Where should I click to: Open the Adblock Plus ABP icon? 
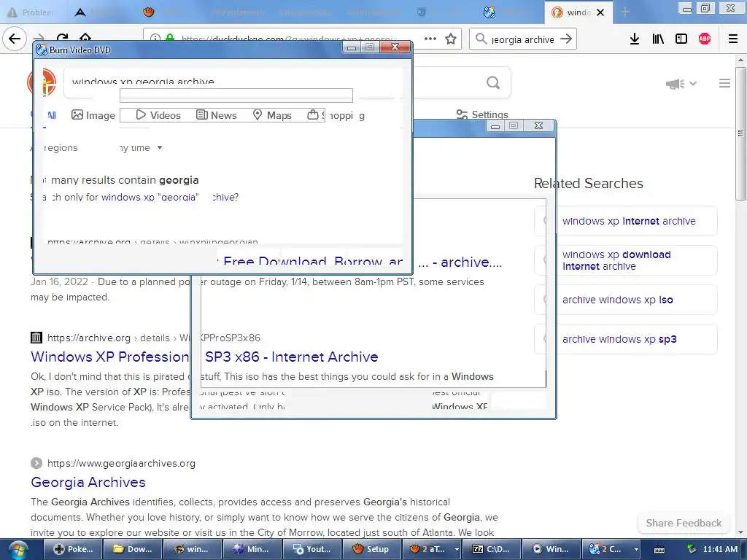coord(705,39)
